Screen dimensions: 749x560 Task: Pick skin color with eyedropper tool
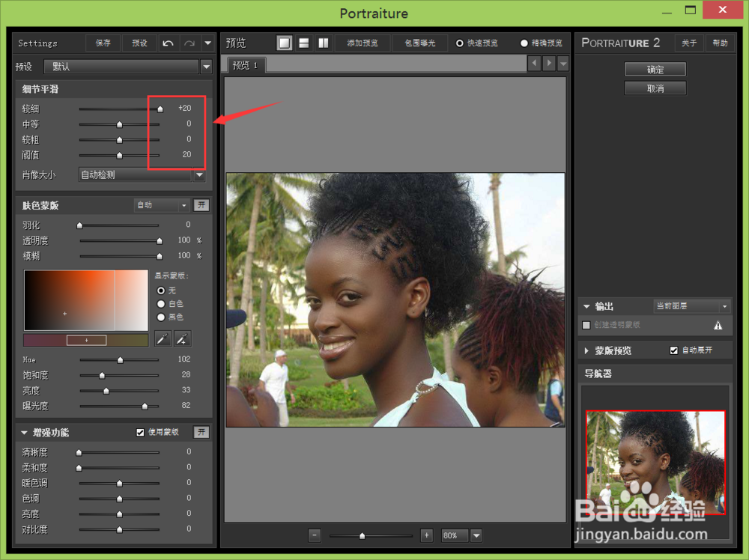pos(163,339)
